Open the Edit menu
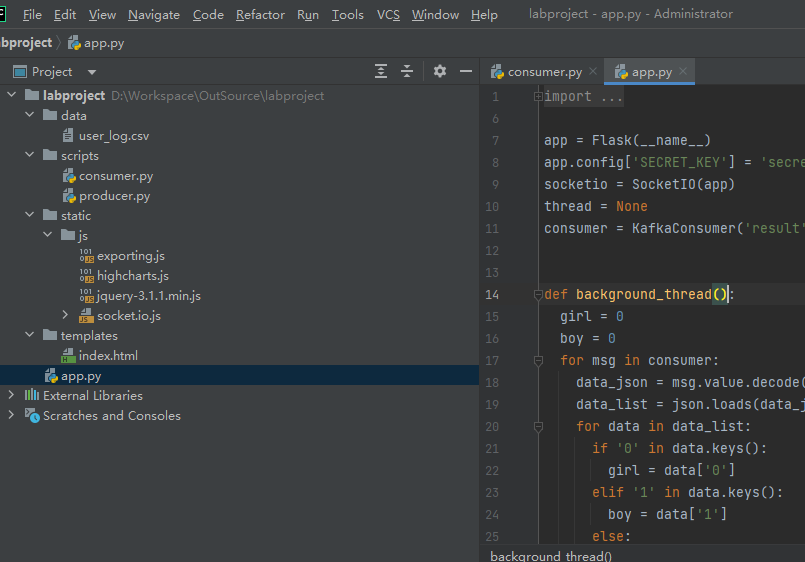This screenshot has width=805, height=562. click(x=65, y=15)
